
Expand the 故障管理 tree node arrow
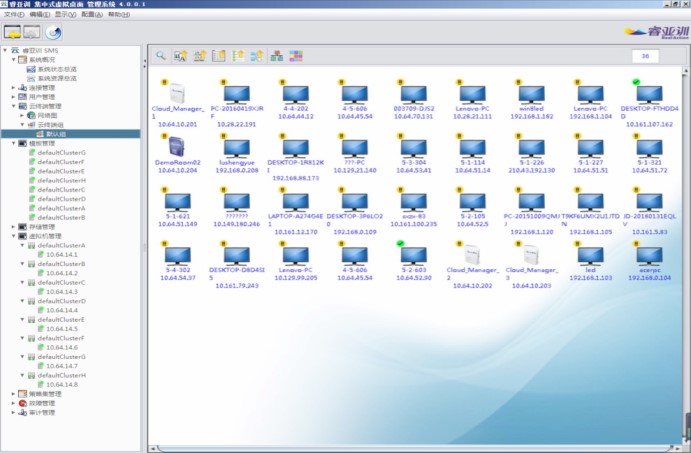[x=14, y=403]
